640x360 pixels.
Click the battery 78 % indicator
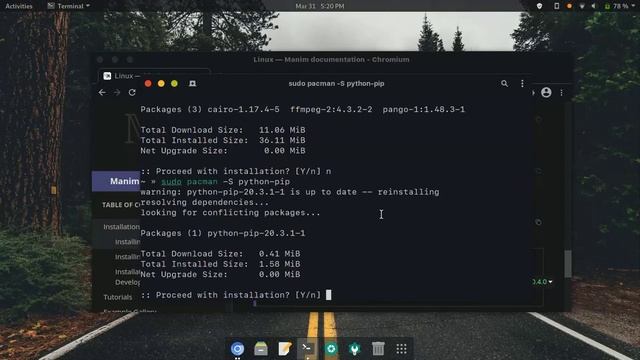click(x=616, y=6)
